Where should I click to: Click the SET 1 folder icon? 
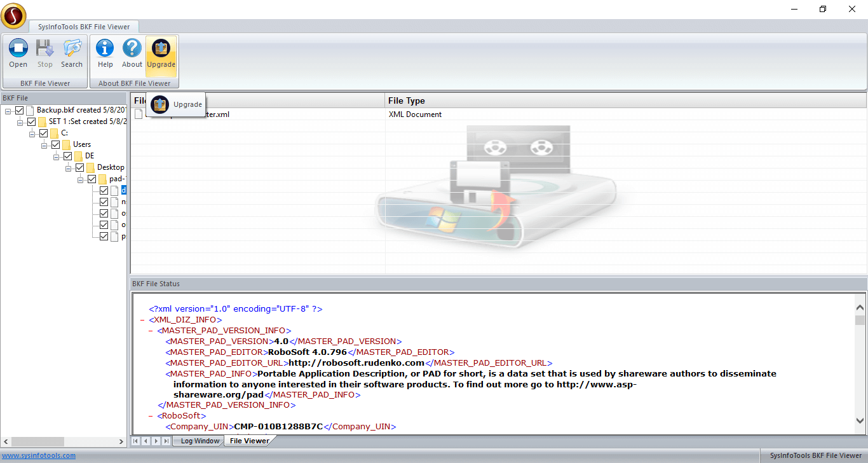42,122
